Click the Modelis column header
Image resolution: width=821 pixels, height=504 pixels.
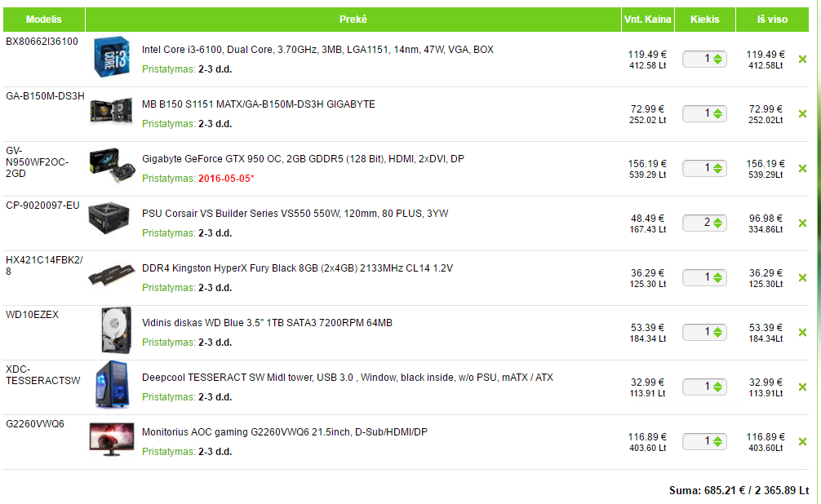point(44,20)
